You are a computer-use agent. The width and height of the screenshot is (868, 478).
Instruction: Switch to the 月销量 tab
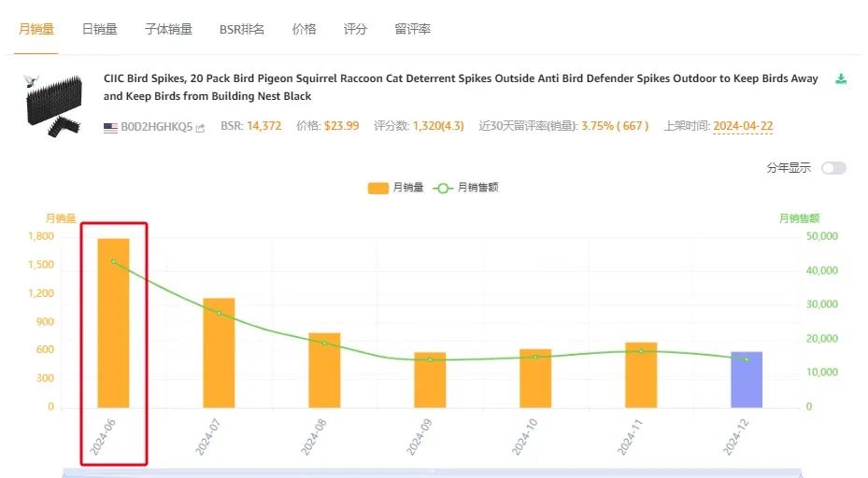click(x=36, y=29)
